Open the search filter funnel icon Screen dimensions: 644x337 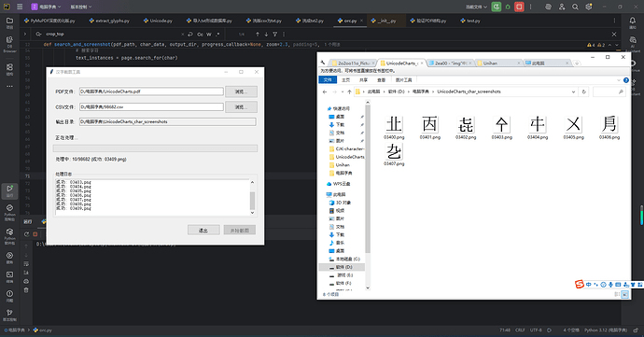(274, 35)
